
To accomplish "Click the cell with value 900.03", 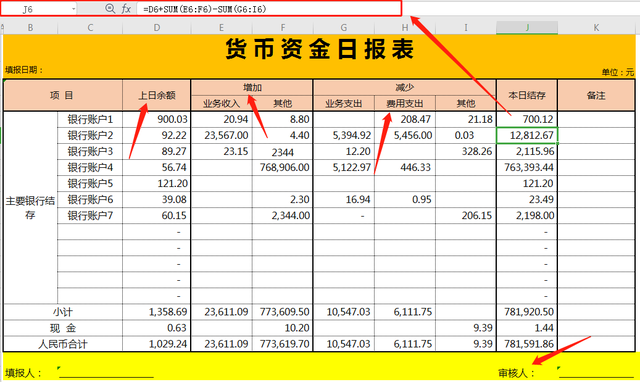I will [157, 119].
